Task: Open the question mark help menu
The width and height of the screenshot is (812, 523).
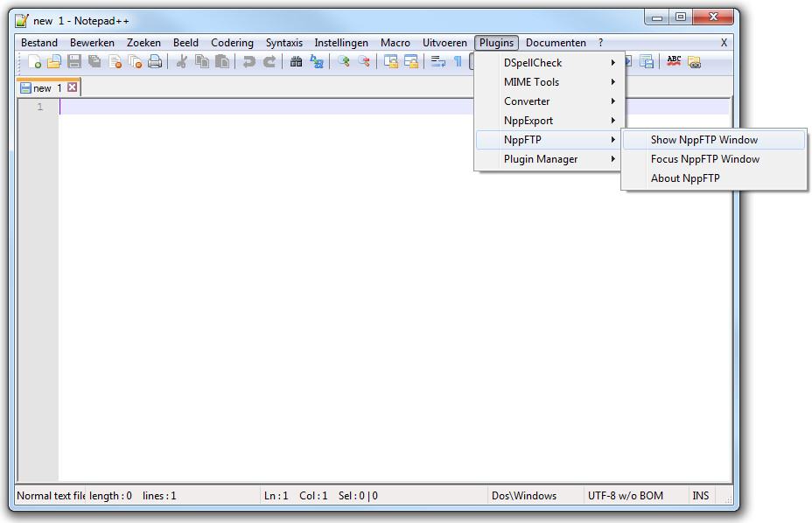Action: pos(601,43)
